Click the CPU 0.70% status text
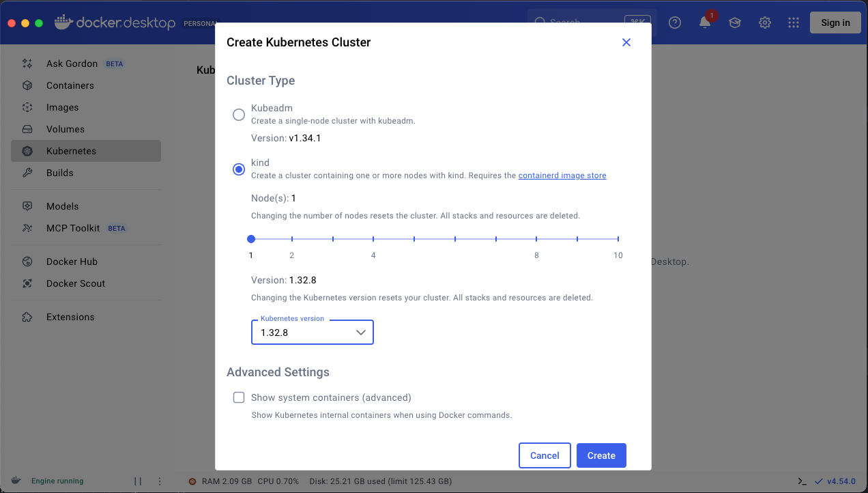The height and width of the screenshot is (493, 868). (278, 481)
